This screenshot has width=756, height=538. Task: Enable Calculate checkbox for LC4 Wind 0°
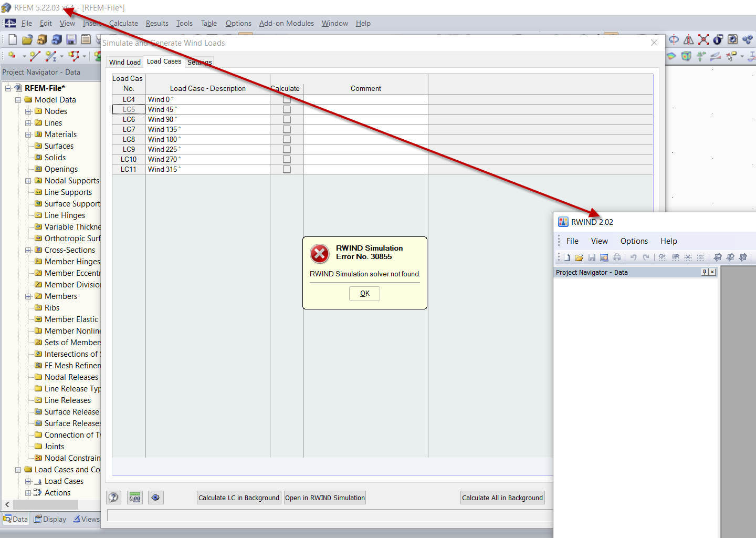click(287, 99)
